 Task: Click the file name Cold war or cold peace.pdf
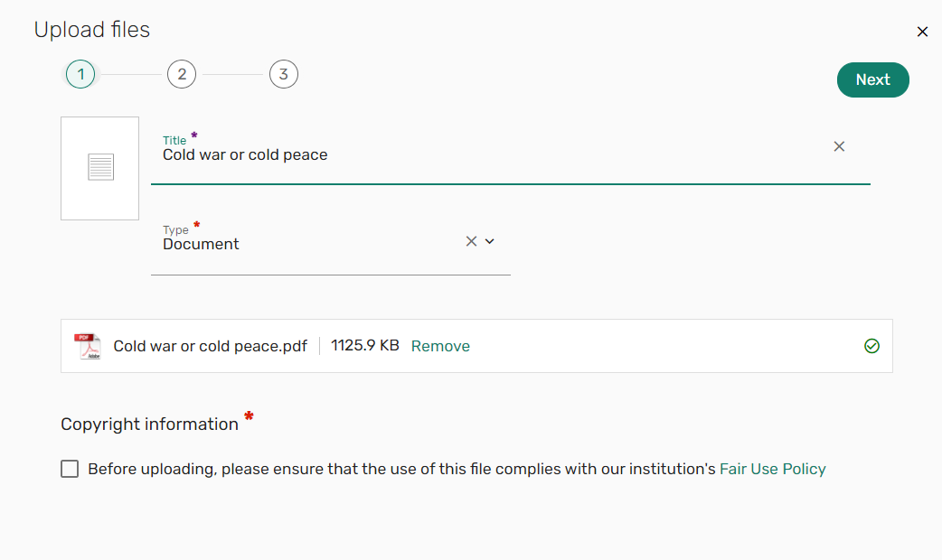211,346
